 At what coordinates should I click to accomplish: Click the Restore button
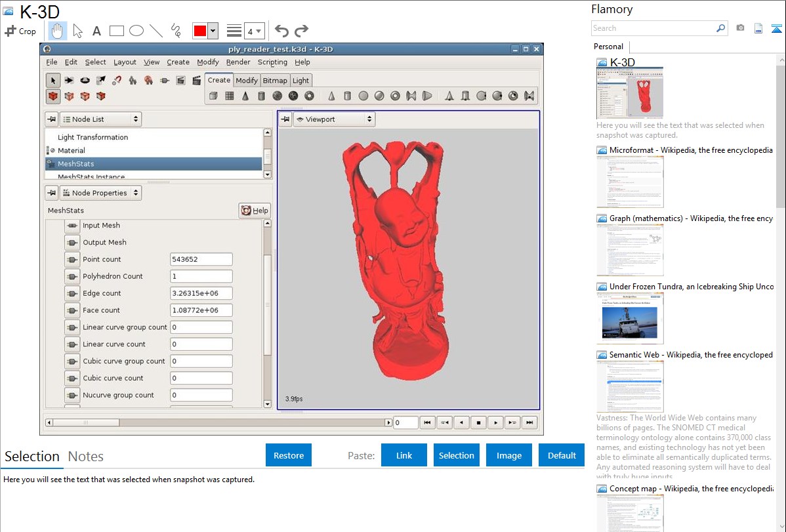[x=289, y=455]
